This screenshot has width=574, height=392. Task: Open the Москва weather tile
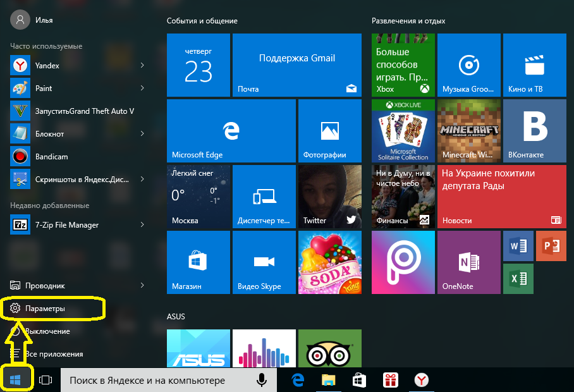pos(198,197)
